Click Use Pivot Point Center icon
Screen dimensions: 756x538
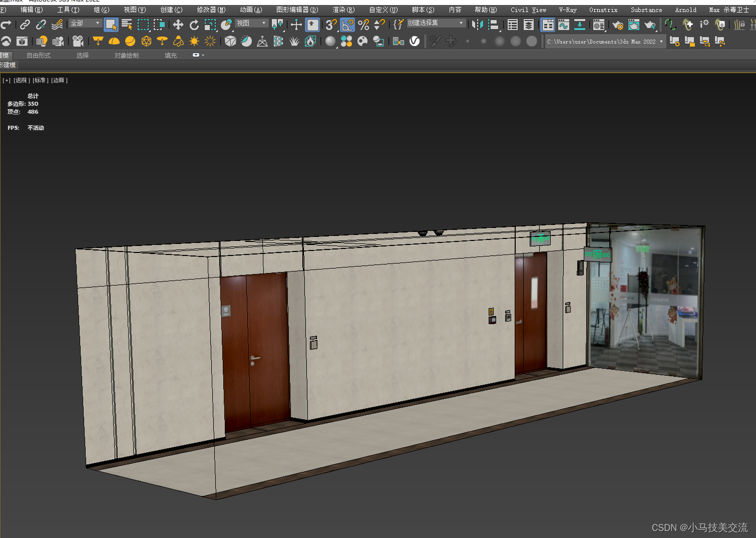pos(277,24)
